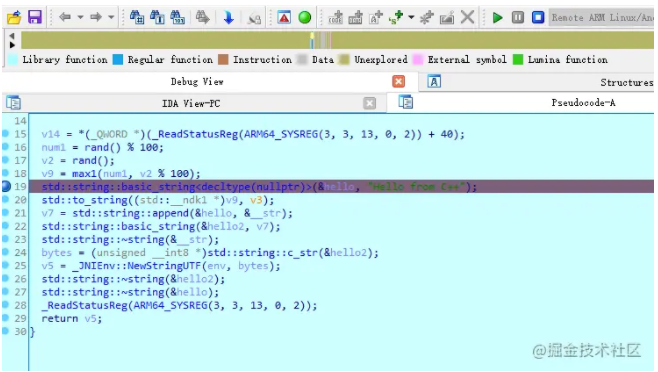This screenshot has width=658, height=372.
Task: Close the IDA View-PC tab
Action: pos(369,103)
